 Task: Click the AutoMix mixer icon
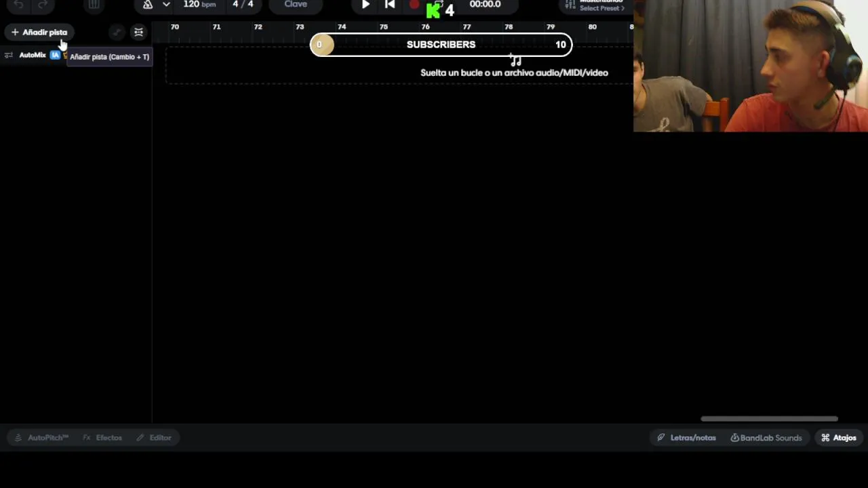click(x=9, y=55)
